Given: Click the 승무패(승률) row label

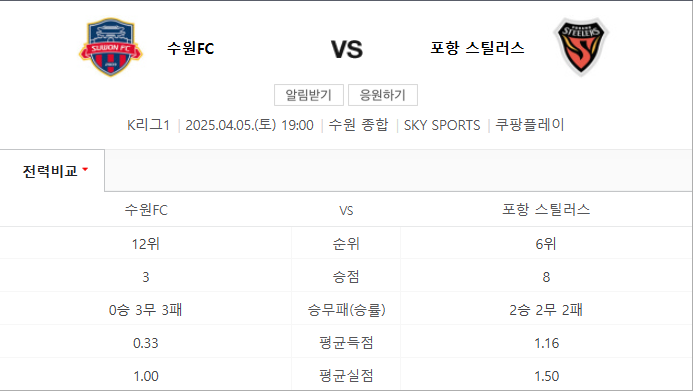Looking at the screenshot, I should pos(346,310).
